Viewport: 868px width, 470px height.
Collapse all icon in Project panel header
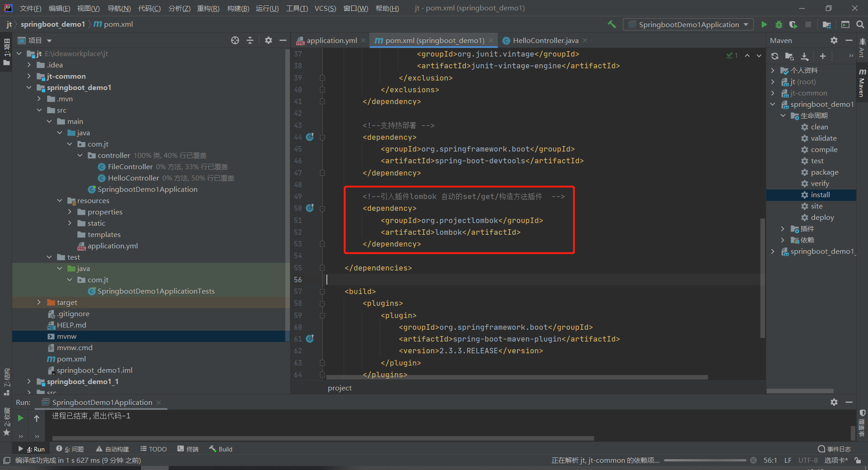(x=250, y=40)
